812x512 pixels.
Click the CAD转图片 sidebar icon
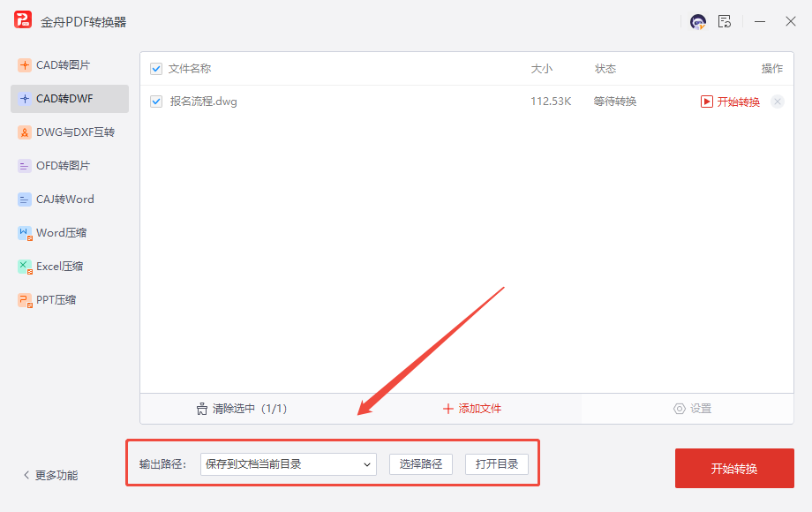(25, 65)
